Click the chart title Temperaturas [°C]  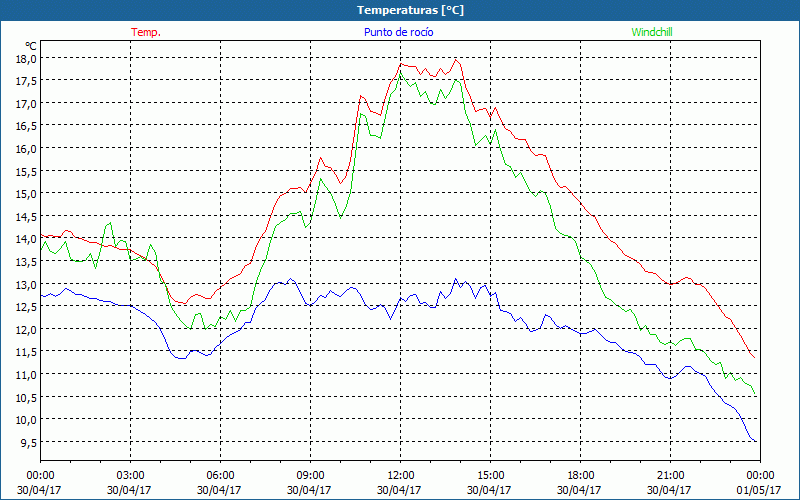410,10
